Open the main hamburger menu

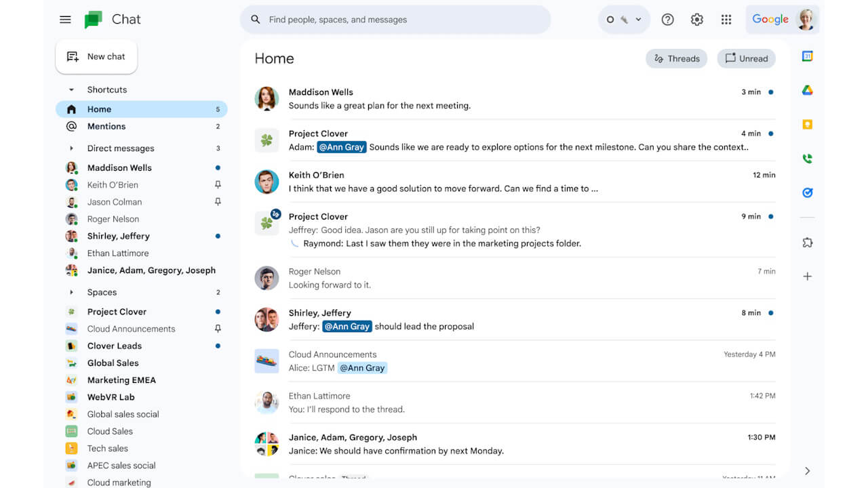coord(65,19)
